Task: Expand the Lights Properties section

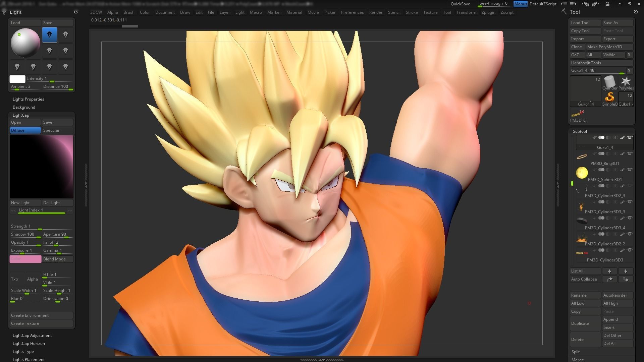Action: [x=29, y=99]
